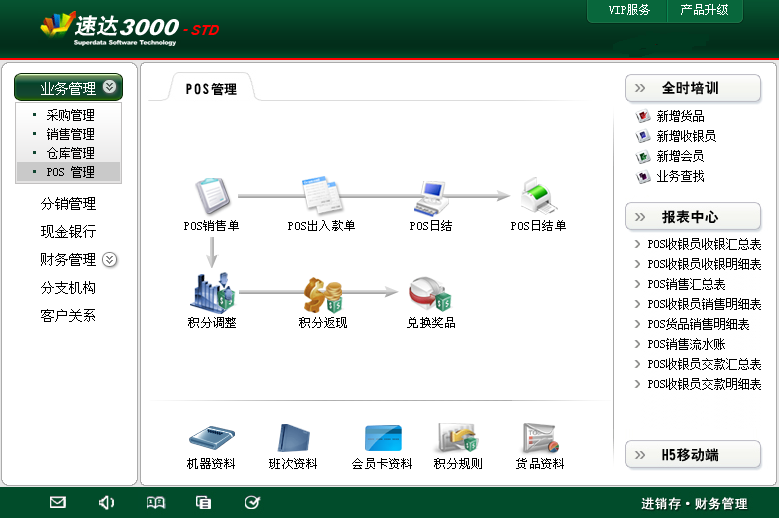Select 销售管理 in sidebar
The height and width of the screenshot is (518, 779).
(69, 134)
